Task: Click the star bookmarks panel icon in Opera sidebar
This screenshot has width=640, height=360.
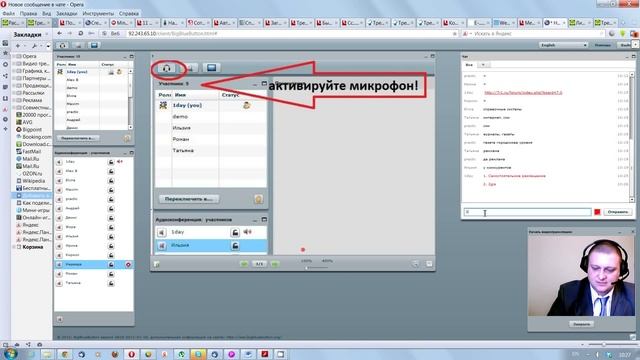Action: click(x=5, y=53)
